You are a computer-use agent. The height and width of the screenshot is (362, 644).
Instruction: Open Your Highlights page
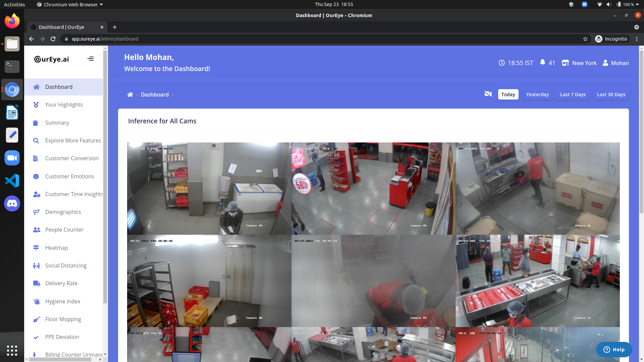coord(64,105)
